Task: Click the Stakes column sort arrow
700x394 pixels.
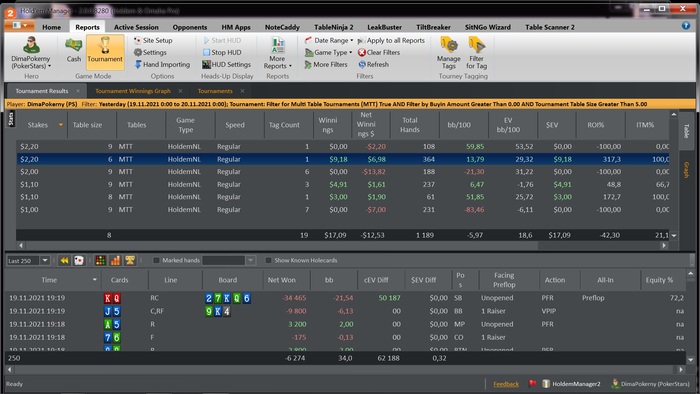Action: pyautogui.click(x=61, y=125)
